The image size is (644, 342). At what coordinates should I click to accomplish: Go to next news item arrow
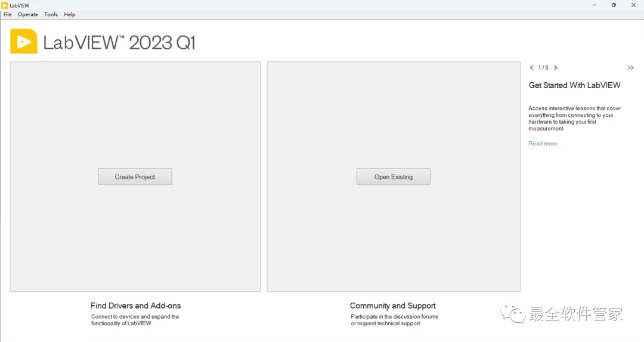[555, 68]
